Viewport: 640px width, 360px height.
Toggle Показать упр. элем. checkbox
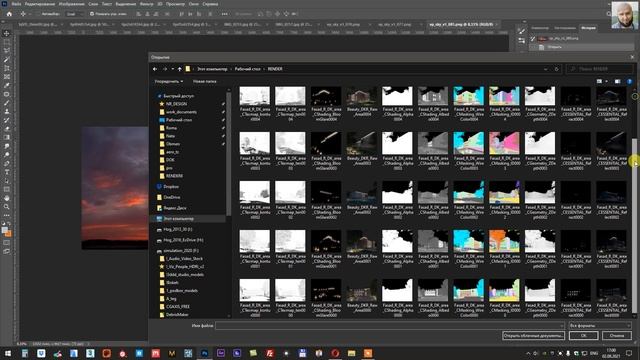coord(92,14)
